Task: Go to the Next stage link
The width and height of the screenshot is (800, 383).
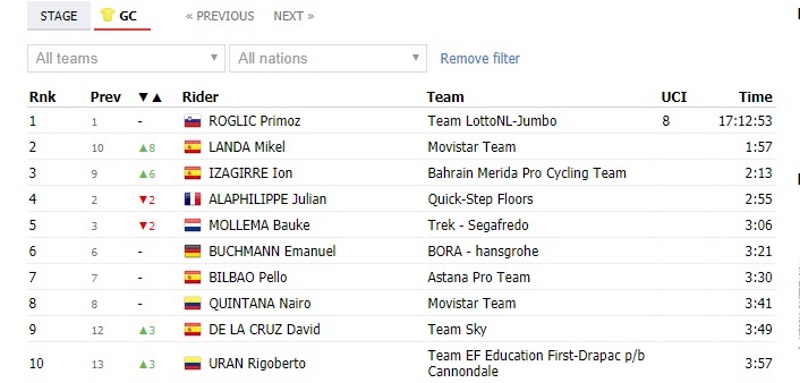Action: [294, 16]
